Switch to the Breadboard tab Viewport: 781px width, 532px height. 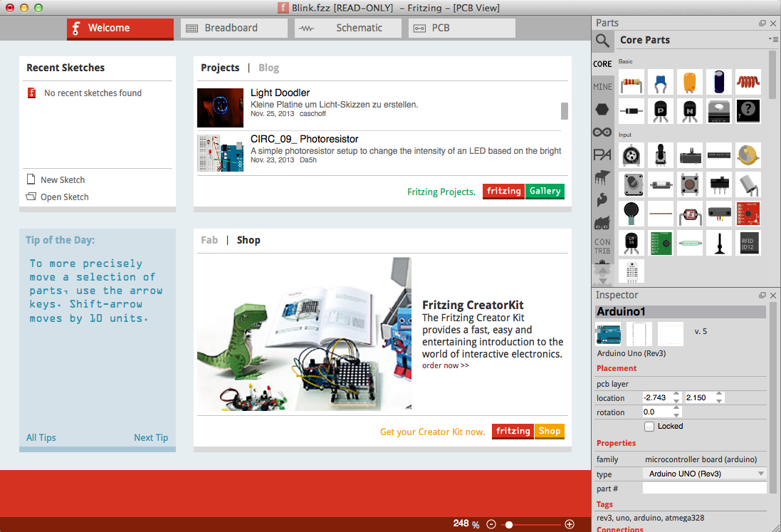tap(234, 28)
